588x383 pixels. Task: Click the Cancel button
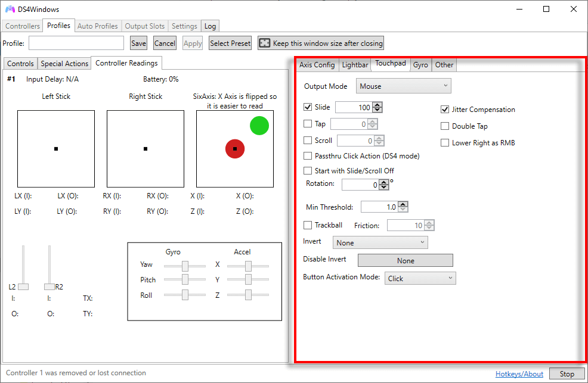pos(165,43)
